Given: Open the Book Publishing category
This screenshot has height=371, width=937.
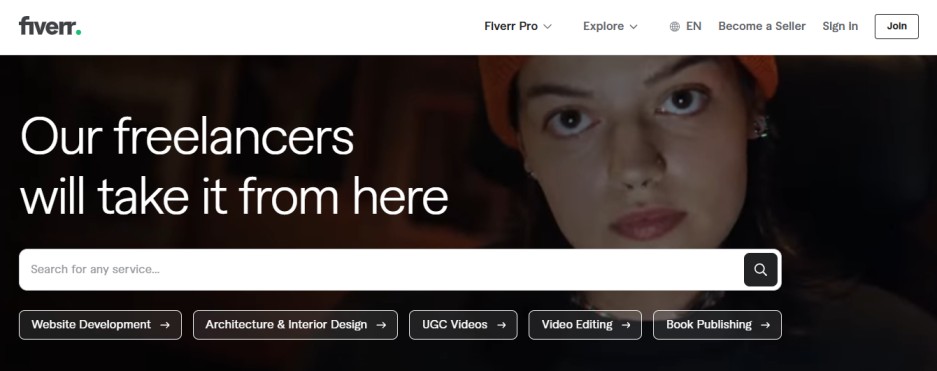Looking at the screenshot, I should [x=717, y=325].
